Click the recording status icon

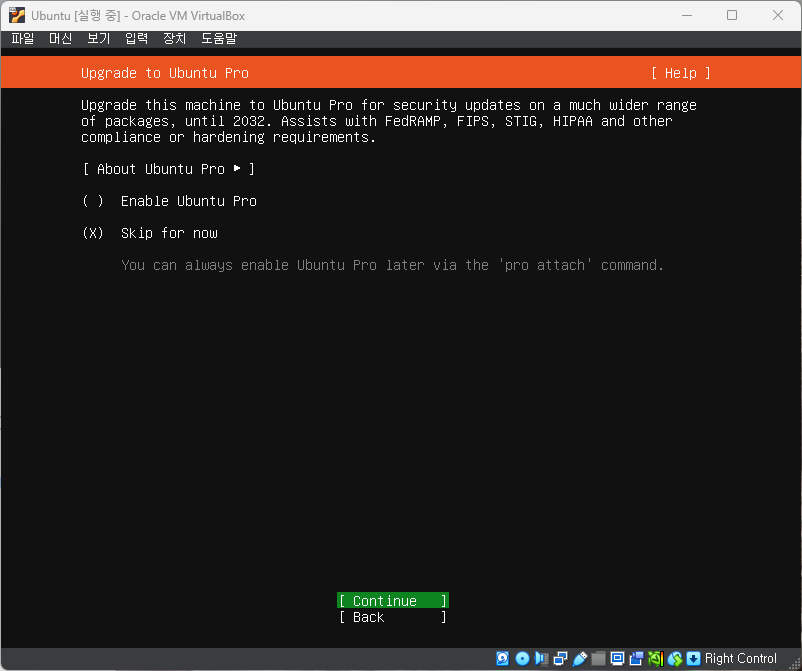(636, 658)
